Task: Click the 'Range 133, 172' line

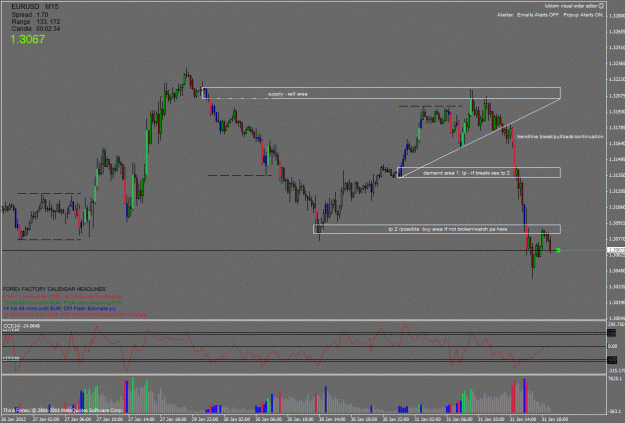Action: (x=36, y=22)
